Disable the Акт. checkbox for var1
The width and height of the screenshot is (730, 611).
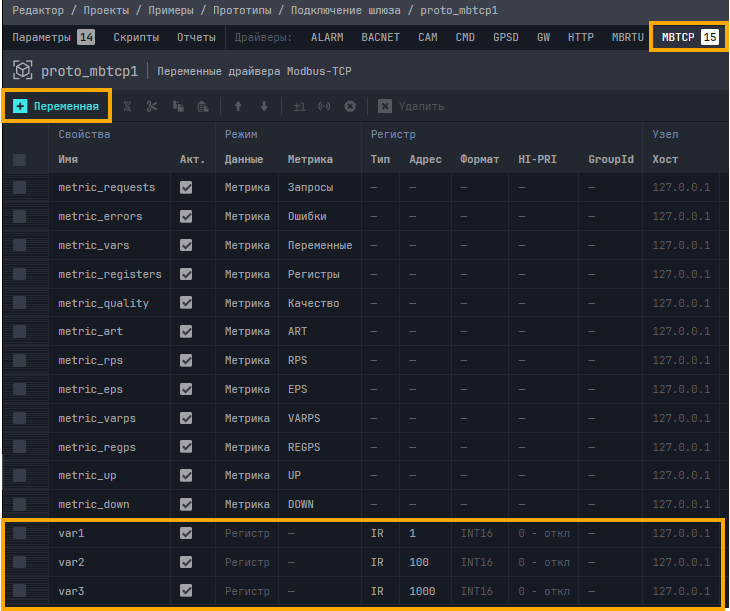[186, 533]
